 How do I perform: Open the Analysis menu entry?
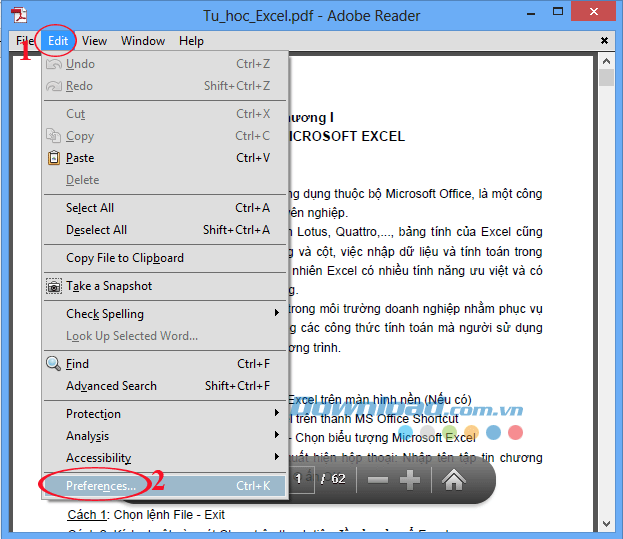pos(164,436)
